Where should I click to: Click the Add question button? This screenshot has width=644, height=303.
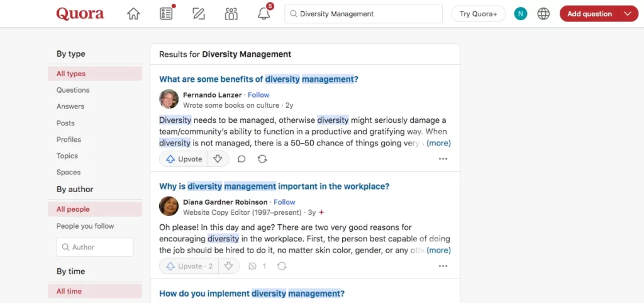point(589,14)
